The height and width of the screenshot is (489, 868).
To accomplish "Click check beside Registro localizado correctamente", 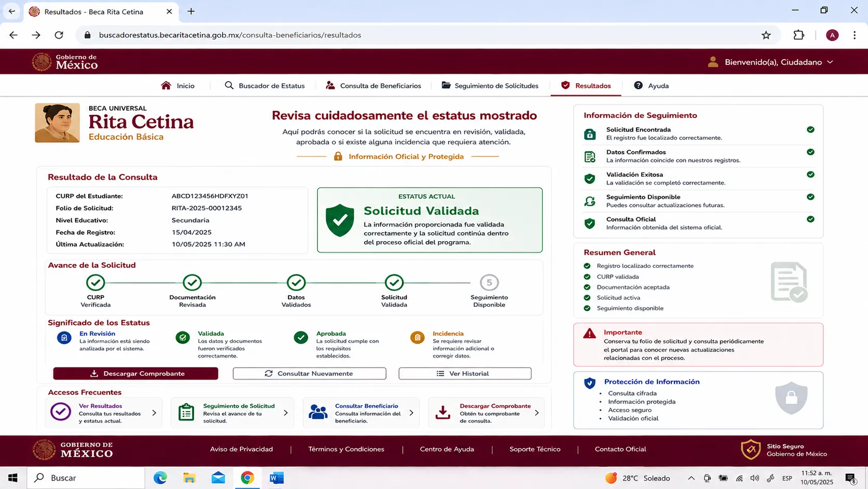I will tap(587, 266).
